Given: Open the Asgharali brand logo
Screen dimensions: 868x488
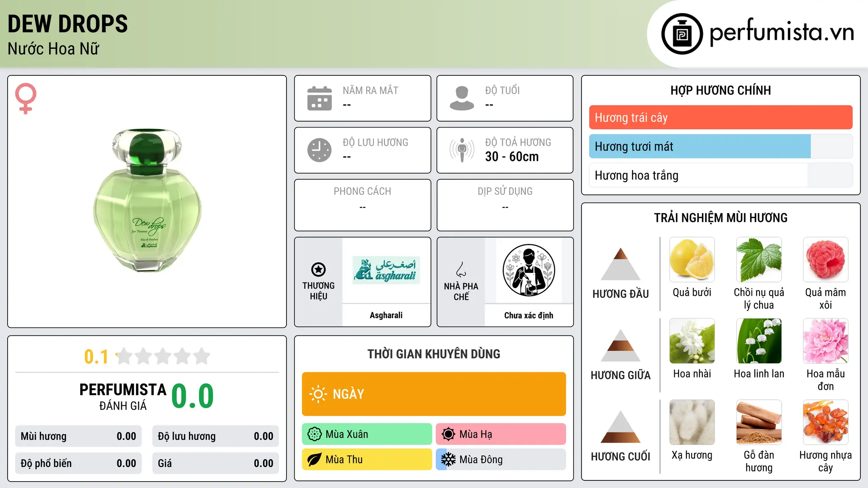Looking at the screenshot, I should [x=386, y=270].
